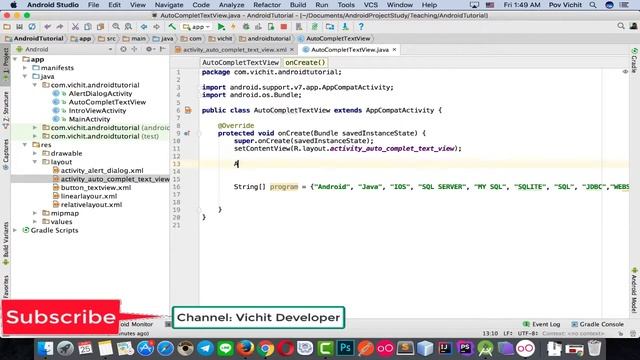This screenshot has width=640, height=360.
Task: Toggle the Favorites tool window tab
Action: 6,287
